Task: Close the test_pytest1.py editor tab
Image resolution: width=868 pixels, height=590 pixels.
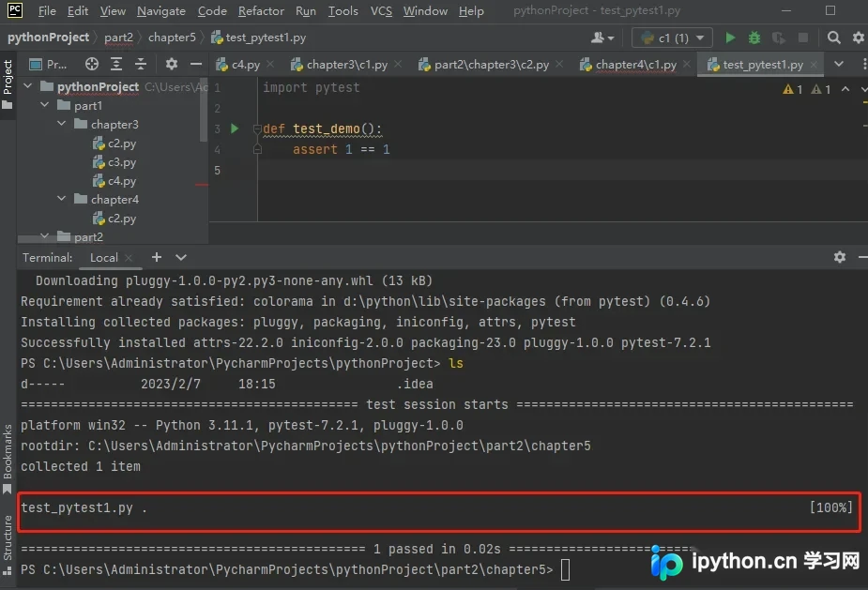Action: 814,64
